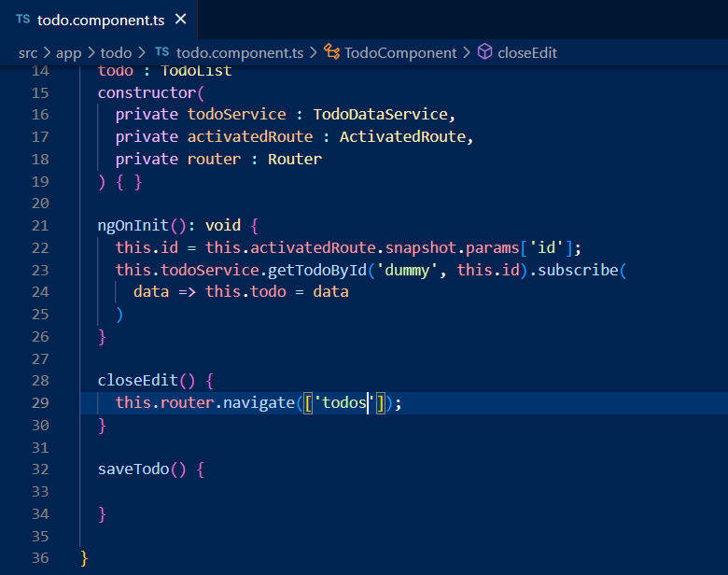This screenshot has width=728, height=575.
Task: Click line number 21 in gutter
Action: 40,226
